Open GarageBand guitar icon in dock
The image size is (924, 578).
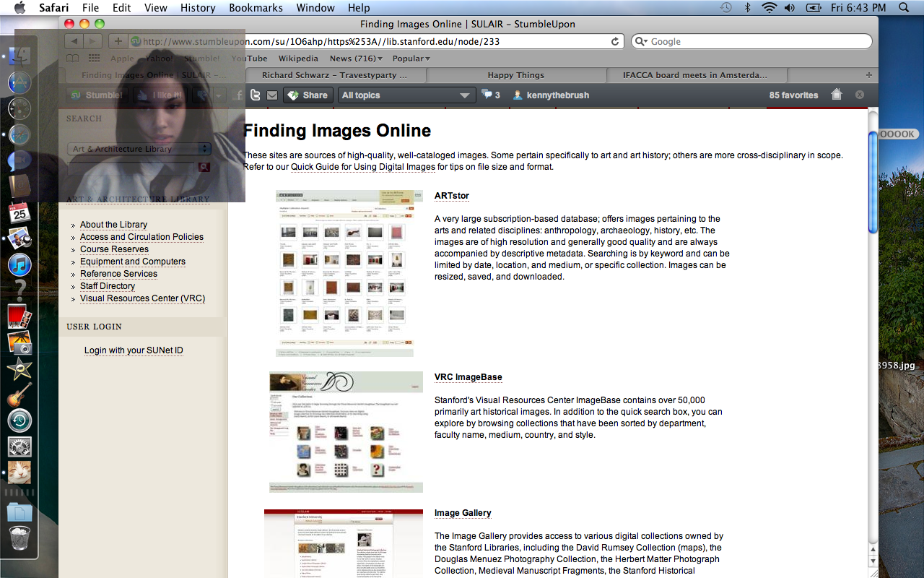pyautogui.click(x=19, y=395)
